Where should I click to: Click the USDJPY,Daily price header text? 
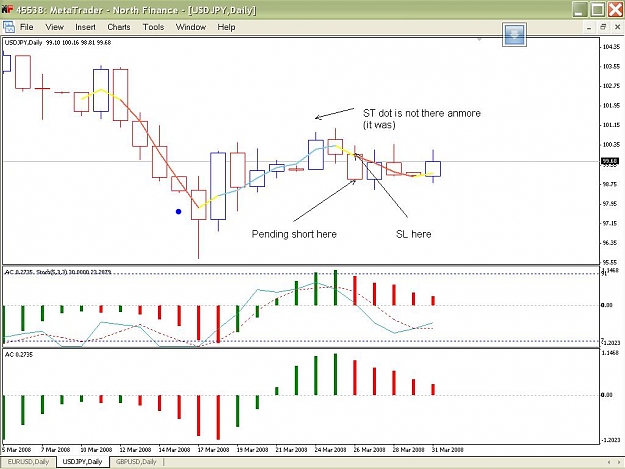(58, 43)
